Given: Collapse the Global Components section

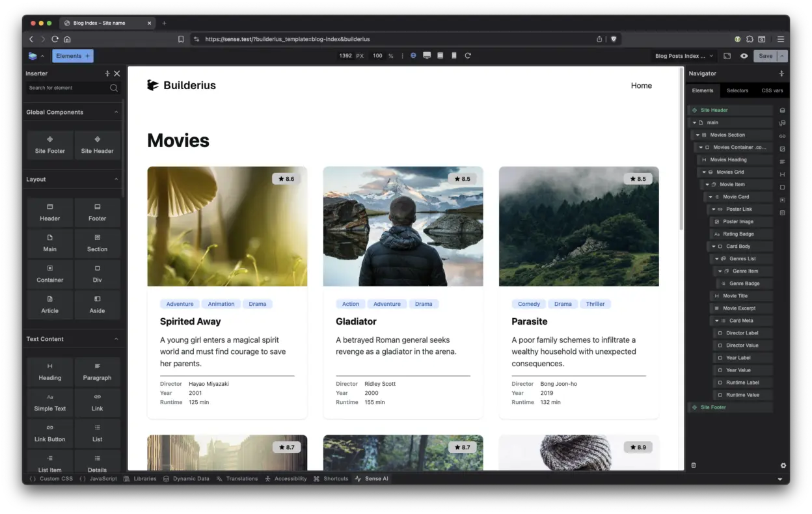Looking at the screenshot, I should pyautogui.click(x=116, y=112).
